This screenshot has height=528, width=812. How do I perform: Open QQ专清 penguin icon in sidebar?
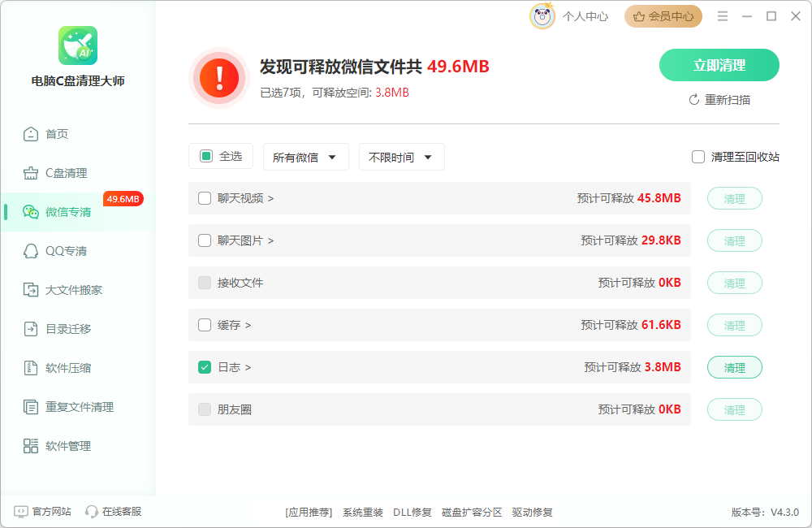pos(31,251)
